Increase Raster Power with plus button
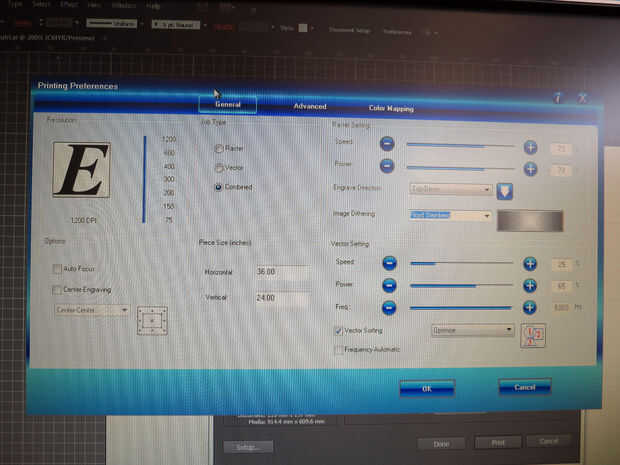Viewport: 620px width, 465px height. (530, 169)
